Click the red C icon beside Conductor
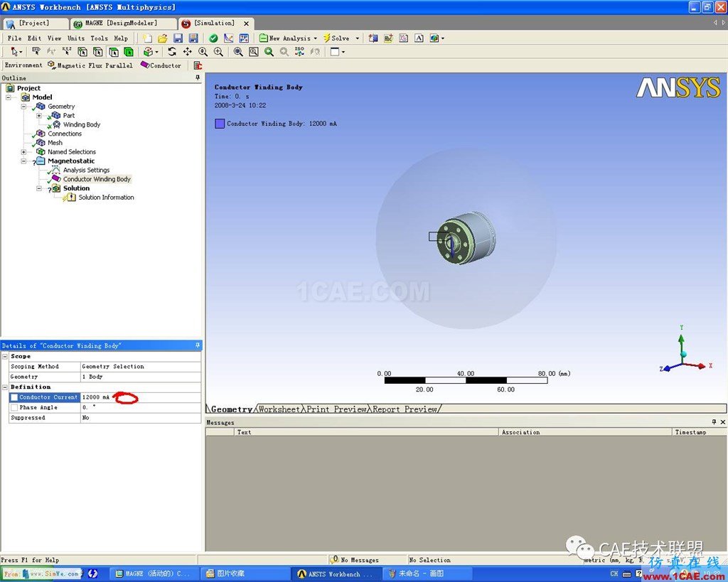 [198, 65]
